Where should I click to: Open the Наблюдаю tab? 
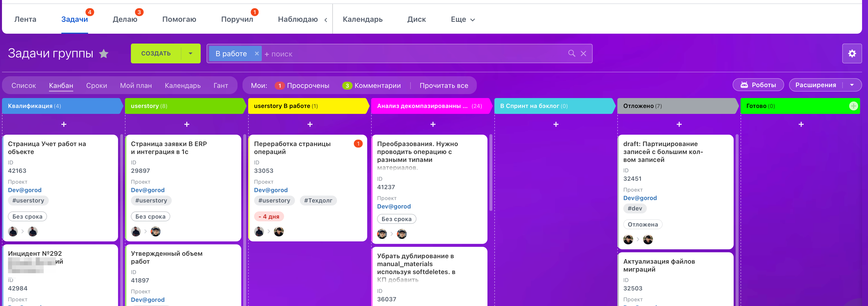pos(298,20)
